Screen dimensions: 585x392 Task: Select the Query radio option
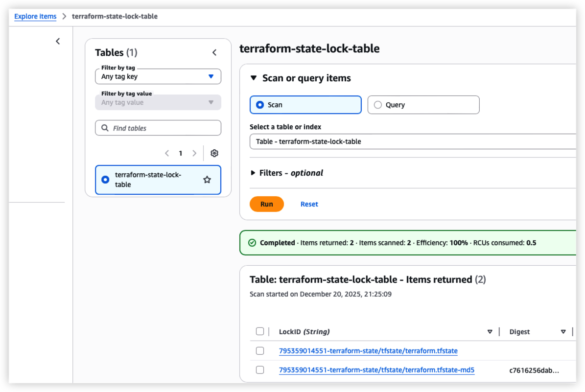[377, 105]
